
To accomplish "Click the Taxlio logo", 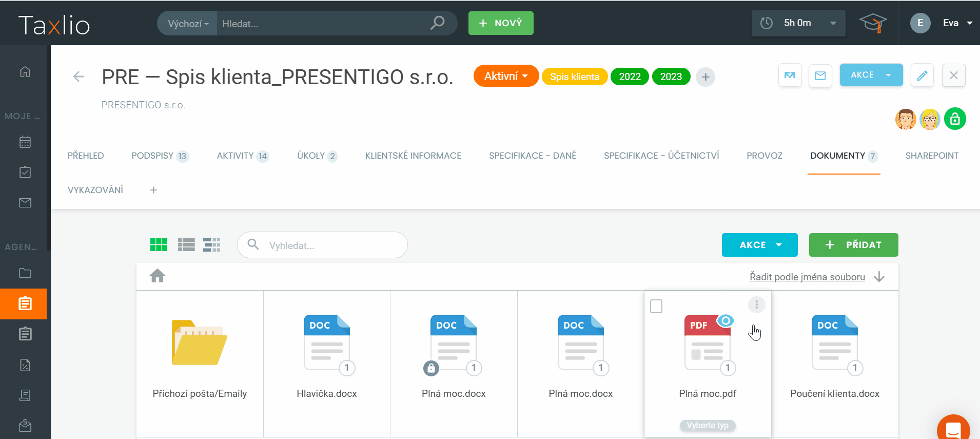I will click(x=54, y=25).
